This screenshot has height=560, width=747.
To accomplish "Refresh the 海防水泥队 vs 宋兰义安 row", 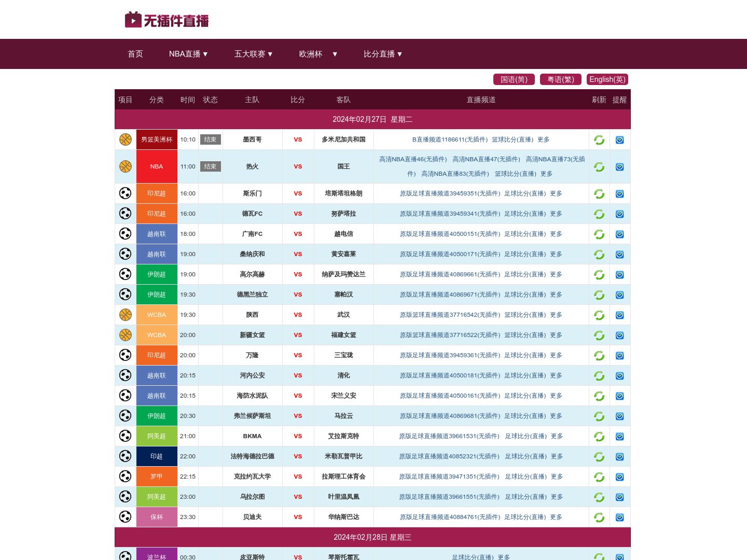I will click(599, 396).
